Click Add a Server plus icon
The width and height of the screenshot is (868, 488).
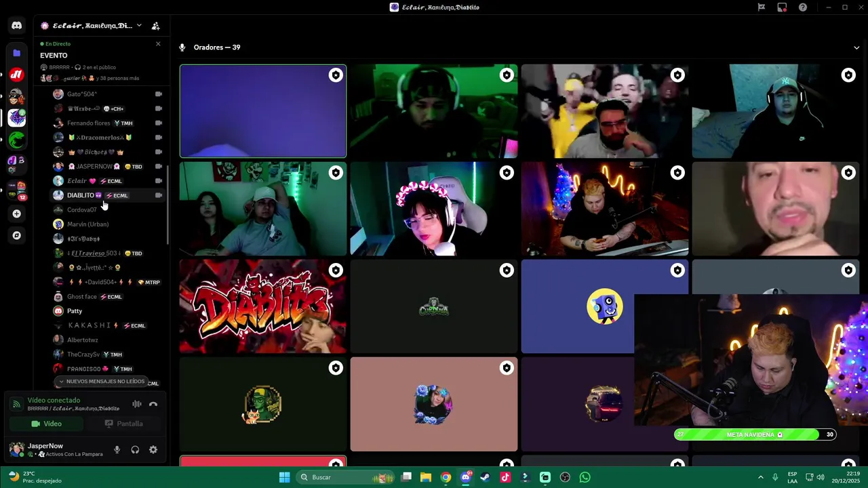[17, 213]
